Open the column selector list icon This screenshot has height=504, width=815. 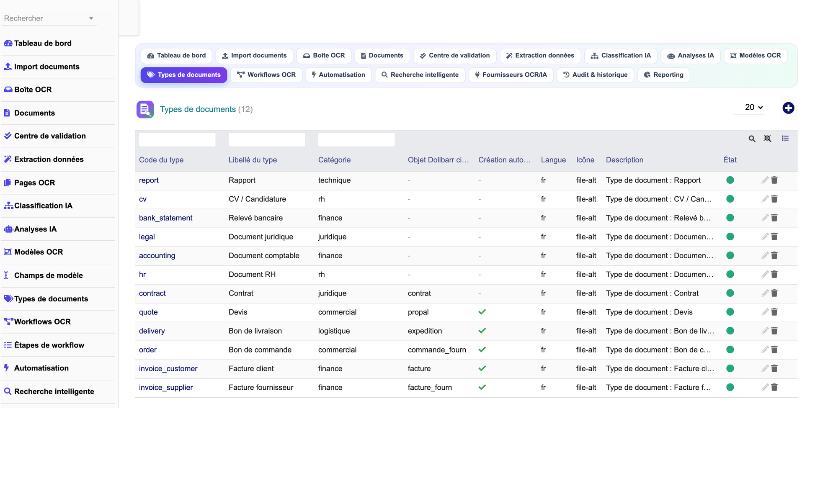[x=785, y=138]
